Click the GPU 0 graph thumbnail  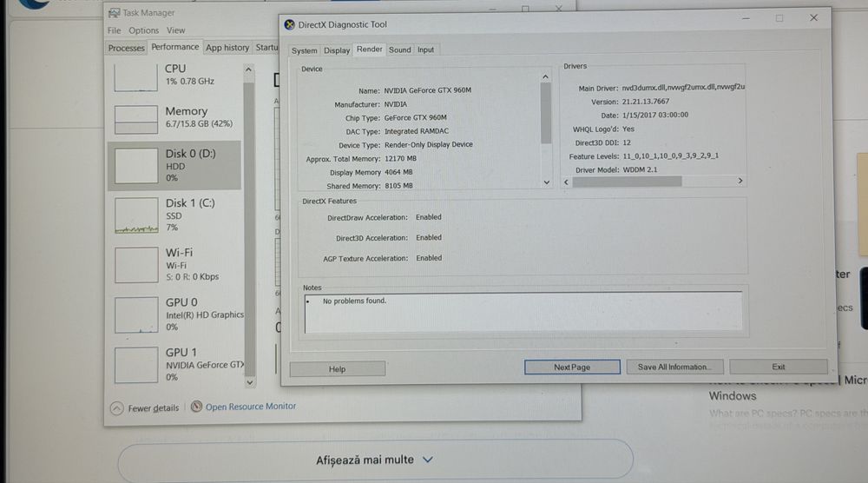pyautogui.click(x=136, y=315)
